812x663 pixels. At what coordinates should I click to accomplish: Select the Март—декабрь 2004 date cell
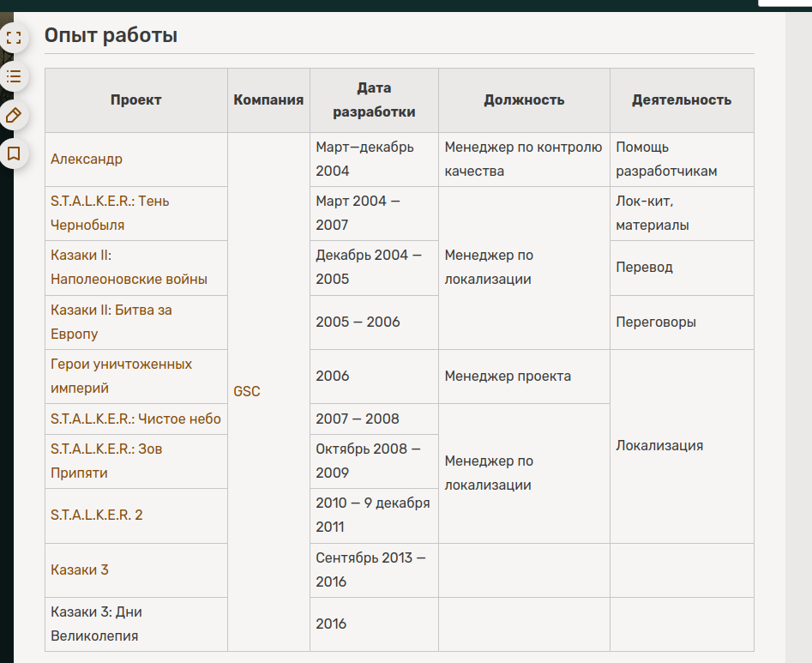pyautogui.click(x=374, y=159)
